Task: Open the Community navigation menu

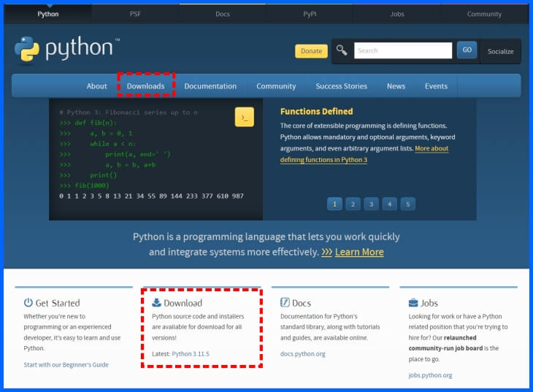Action: coord(276,86)
